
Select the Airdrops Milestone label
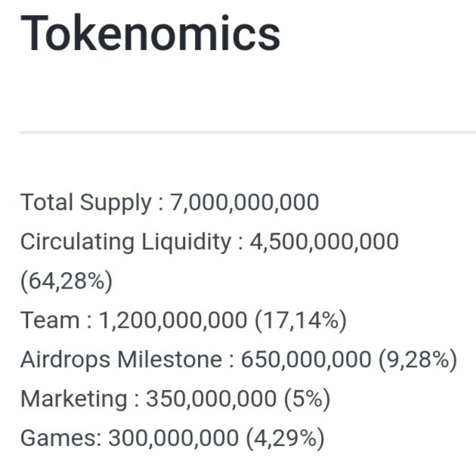click(121, 360)
